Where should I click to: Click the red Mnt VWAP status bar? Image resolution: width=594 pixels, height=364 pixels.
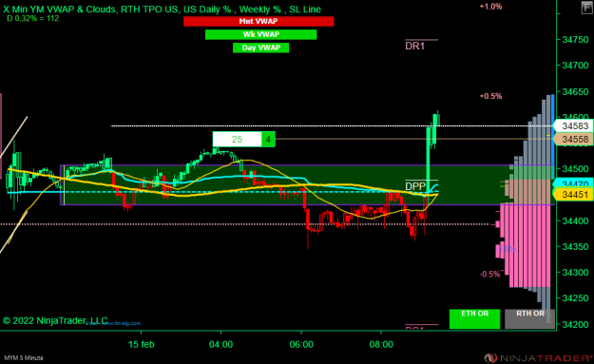[259, 21]
